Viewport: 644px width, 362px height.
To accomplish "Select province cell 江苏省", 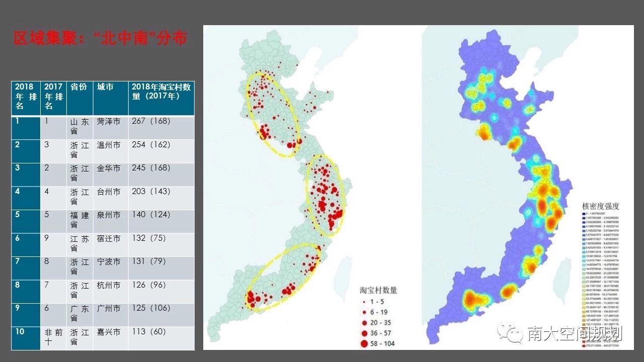I will [x=79, y=245].
